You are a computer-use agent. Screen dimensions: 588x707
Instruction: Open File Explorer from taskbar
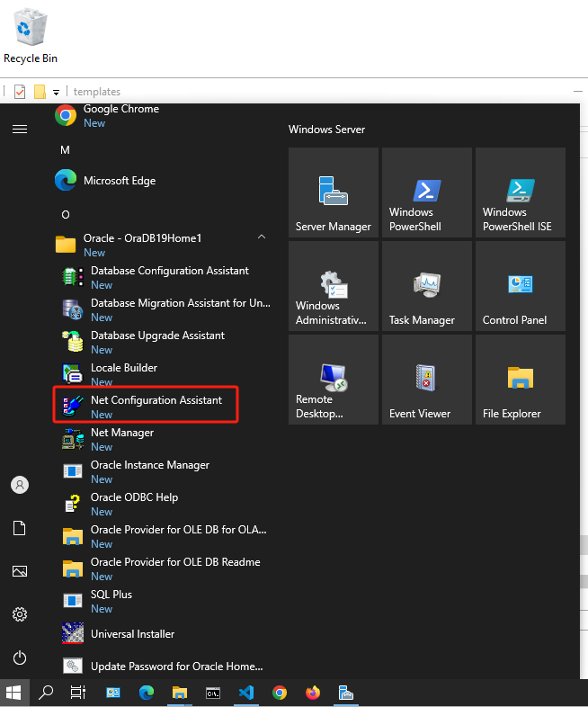[x=179, y=692]
